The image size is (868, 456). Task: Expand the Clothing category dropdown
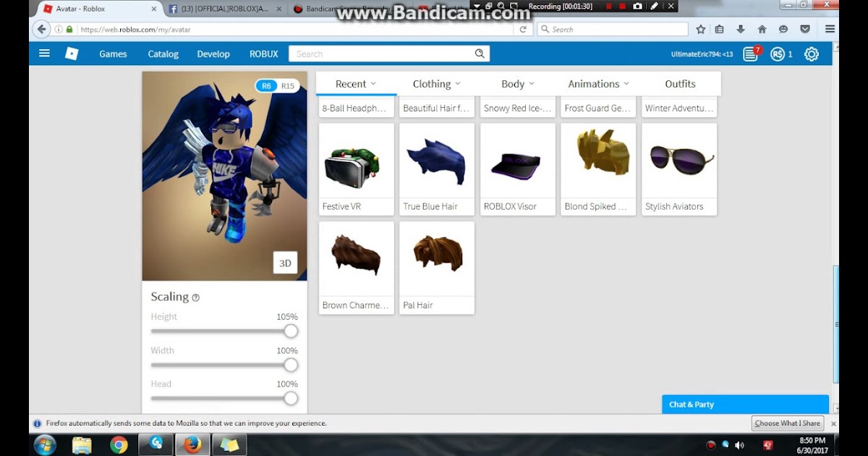(437, 84)
